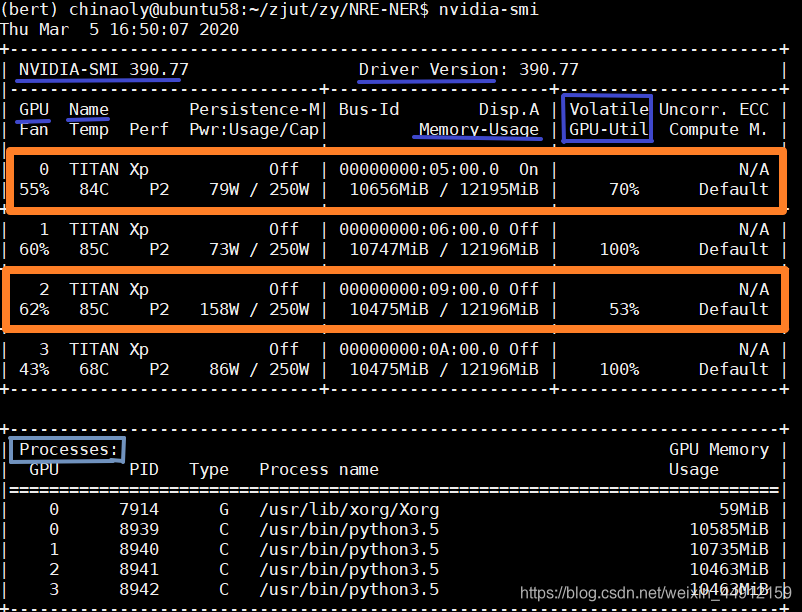Click 'Driver Version: 390.77' text
Viewport: 802px width, 612px height.
pos(469,69)
